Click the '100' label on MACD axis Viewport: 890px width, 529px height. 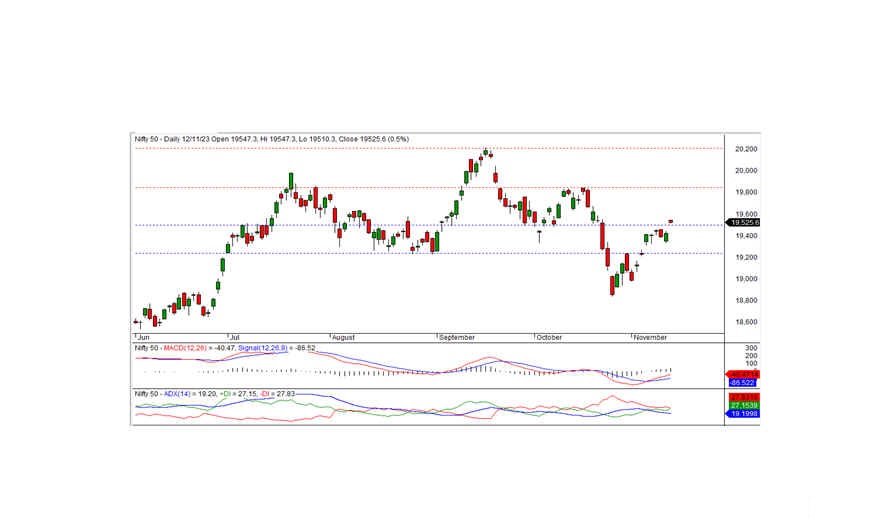point(751,364)
